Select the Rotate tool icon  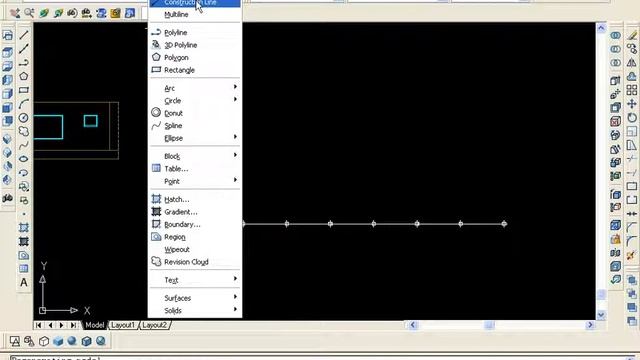(x=632, y=118)
